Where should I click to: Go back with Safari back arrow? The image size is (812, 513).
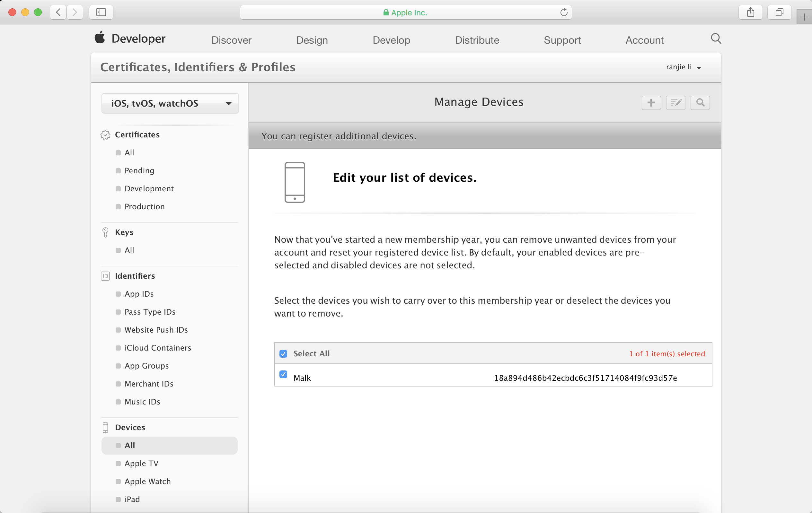pos(58,13)
